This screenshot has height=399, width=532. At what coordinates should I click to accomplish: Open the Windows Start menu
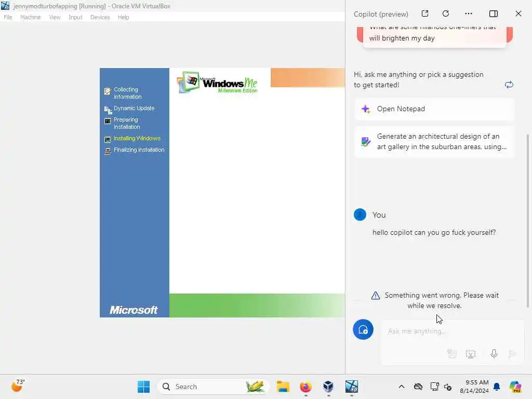[x=143, y=387]
